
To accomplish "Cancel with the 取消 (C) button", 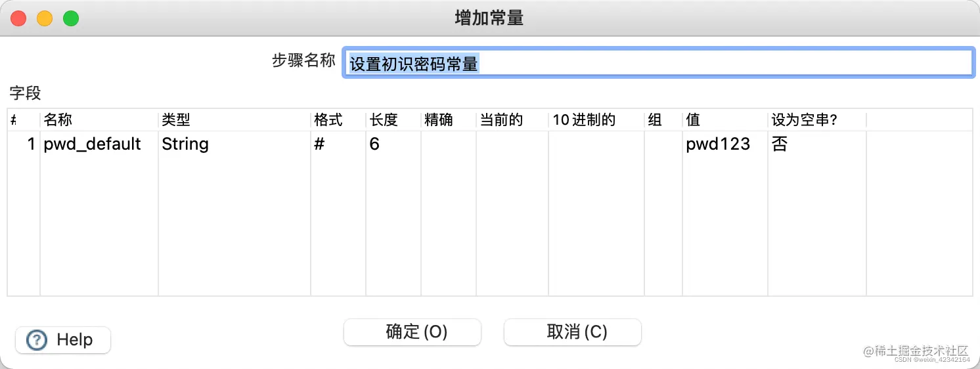I will pyautogui.click(x=572, y=332).
